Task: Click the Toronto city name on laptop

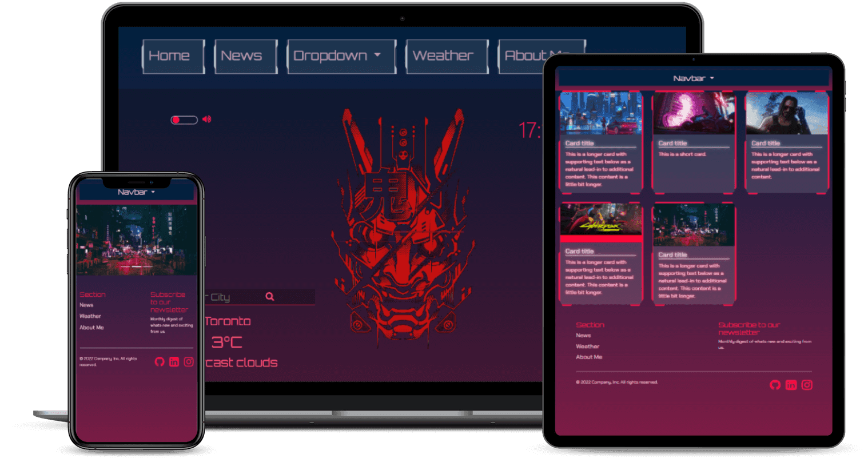Action: click(228, 321)
